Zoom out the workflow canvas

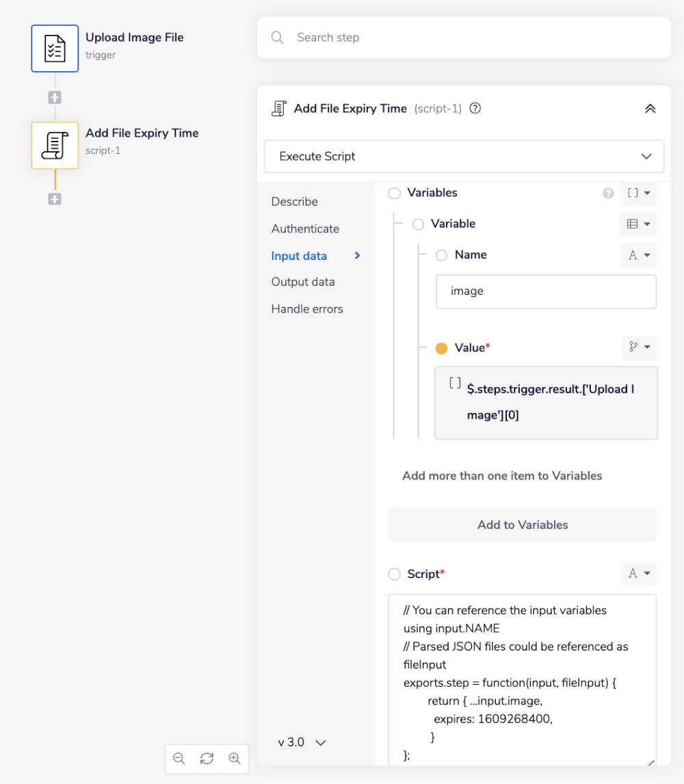(x=179, y=759)
